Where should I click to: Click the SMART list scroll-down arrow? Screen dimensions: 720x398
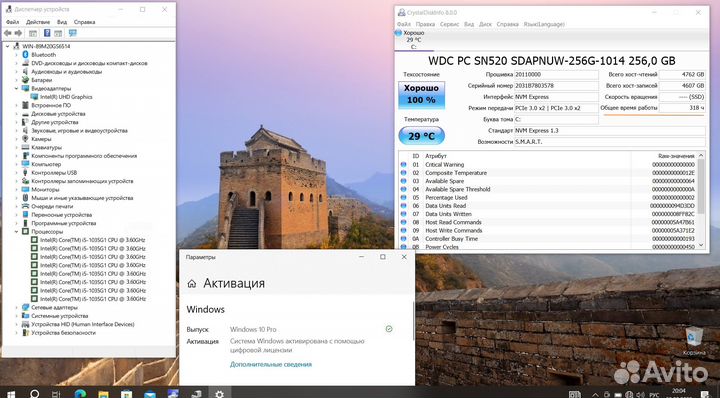pyautogui.click(x=701, y=246)
